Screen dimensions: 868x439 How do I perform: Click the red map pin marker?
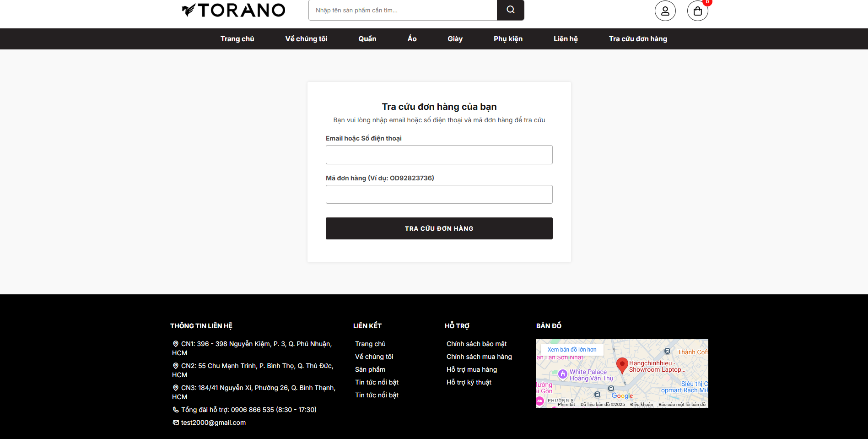pos(622,365)
